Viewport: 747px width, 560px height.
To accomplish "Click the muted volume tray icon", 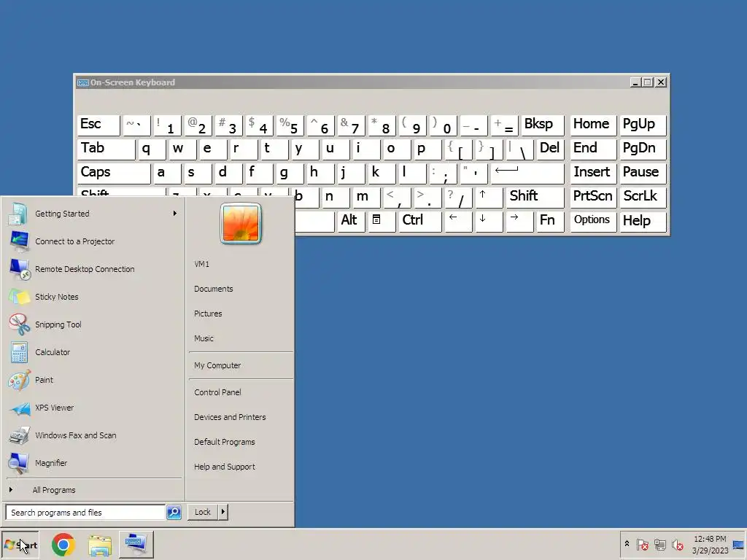I will click(x=678, y=544).
